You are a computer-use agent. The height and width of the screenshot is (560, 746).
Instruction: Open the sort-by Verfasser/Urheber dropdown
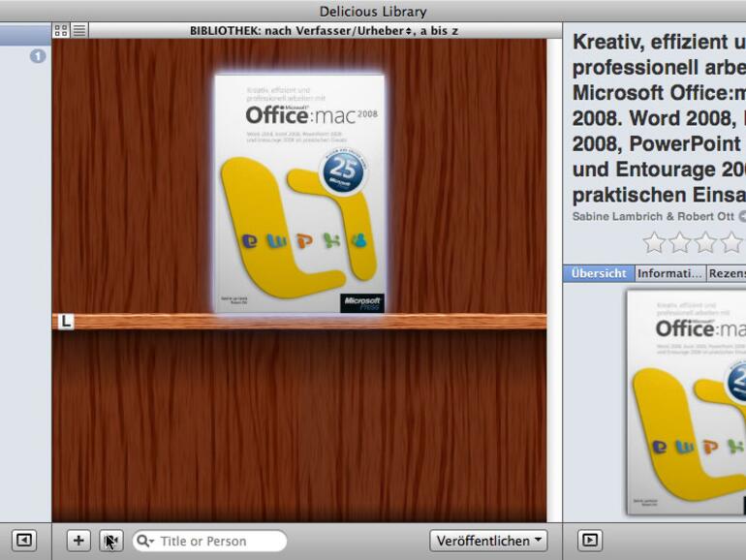tap(324, 31)
